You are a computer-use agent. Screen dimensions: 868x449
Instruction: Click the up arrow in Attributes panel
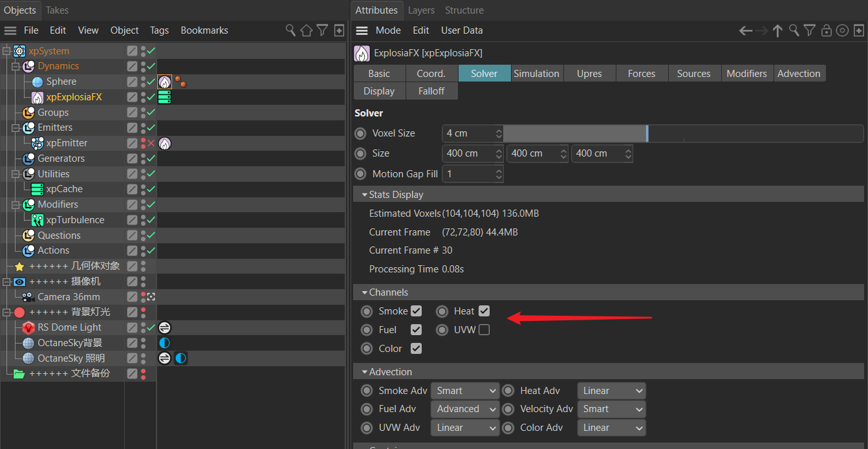point(778,30)
